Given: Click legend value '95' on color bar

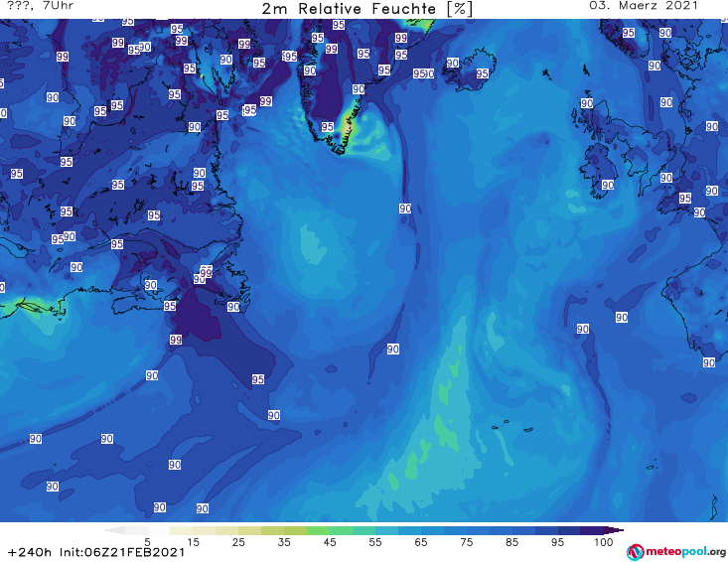Looking at the screenshot, I should 557,542.
